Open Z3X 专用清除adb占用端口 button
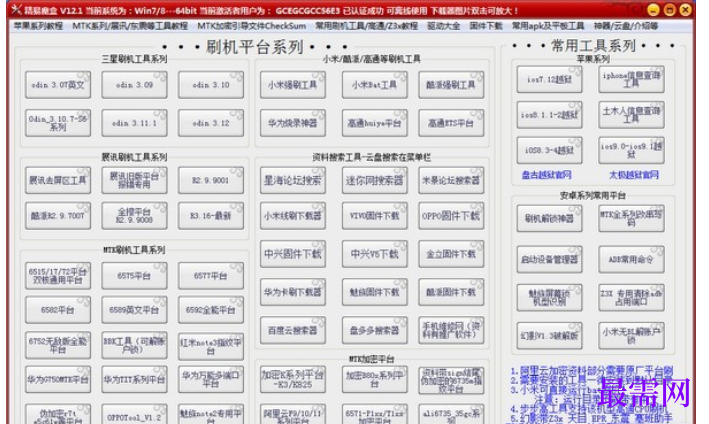This screenshot has height=424, width=709. point(631,297)
